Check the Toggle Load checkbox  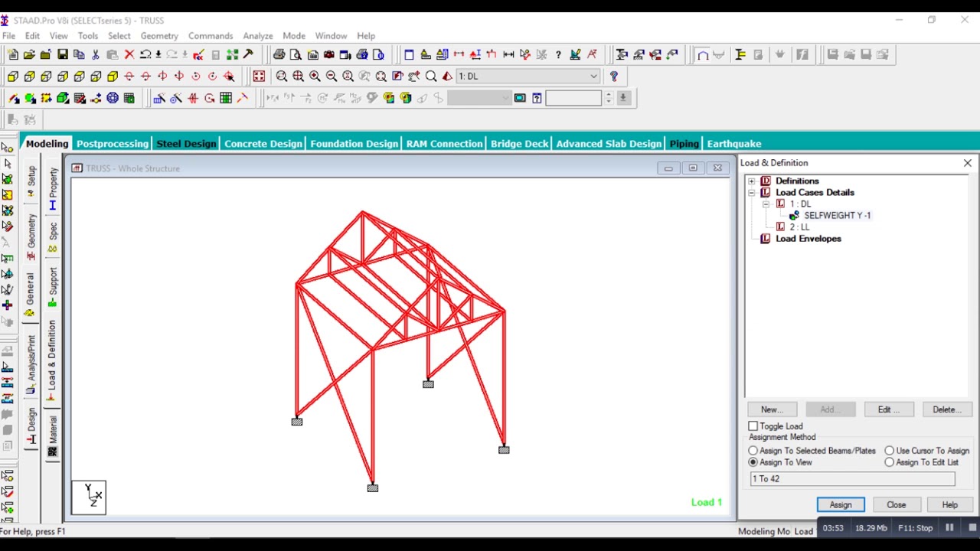[x=753, y=426]
